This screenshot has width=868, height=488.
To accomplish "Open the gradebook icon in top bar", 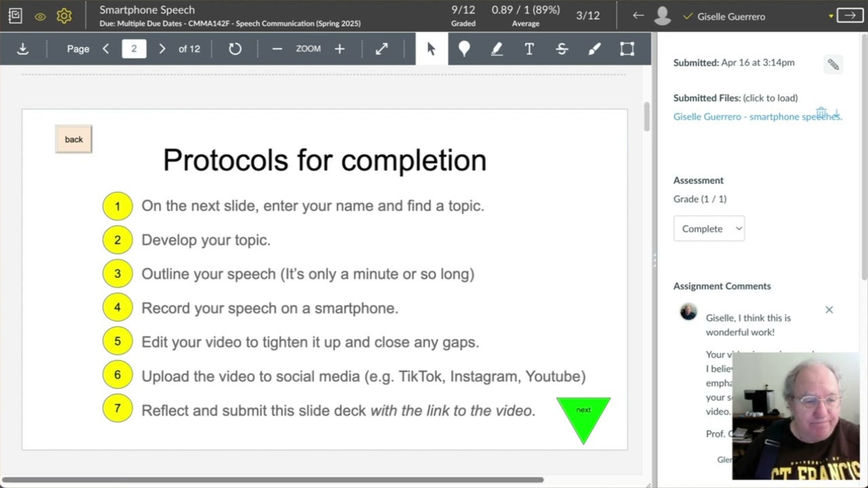I will 15,16.
